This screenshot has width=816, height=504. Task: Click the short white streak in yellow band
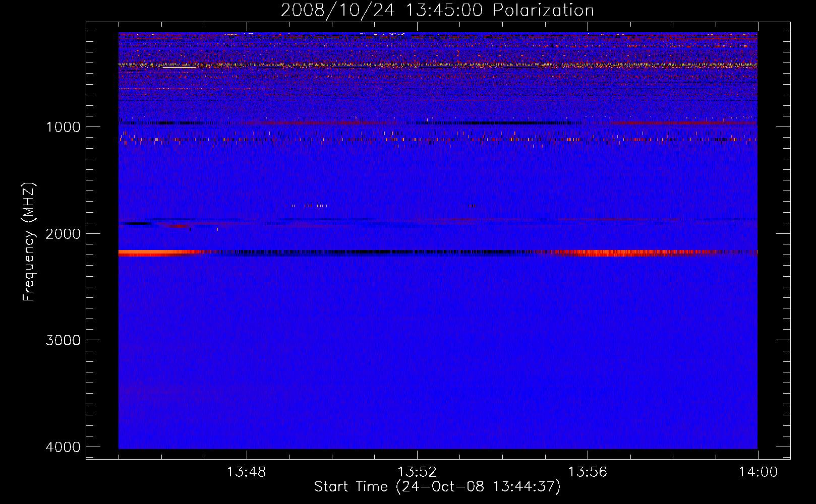(x=179, y=67)
